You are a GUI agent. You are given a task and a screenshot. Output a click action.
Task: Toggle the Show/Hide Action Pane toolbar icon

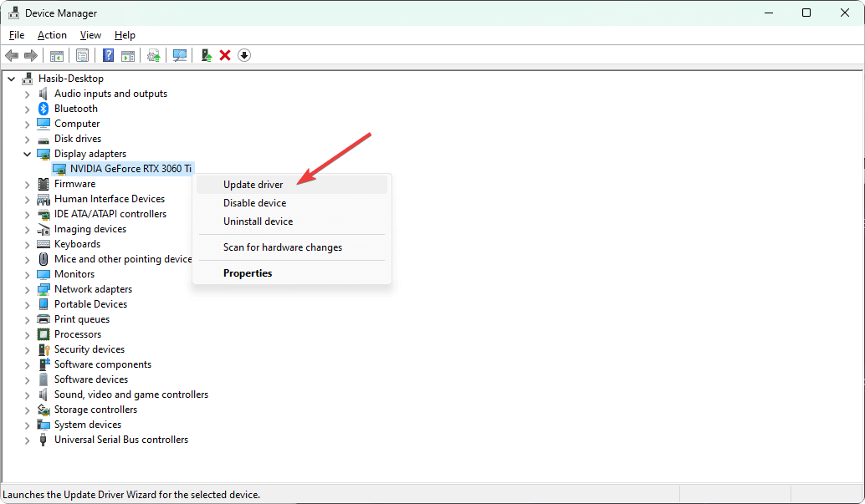(128, 55)
